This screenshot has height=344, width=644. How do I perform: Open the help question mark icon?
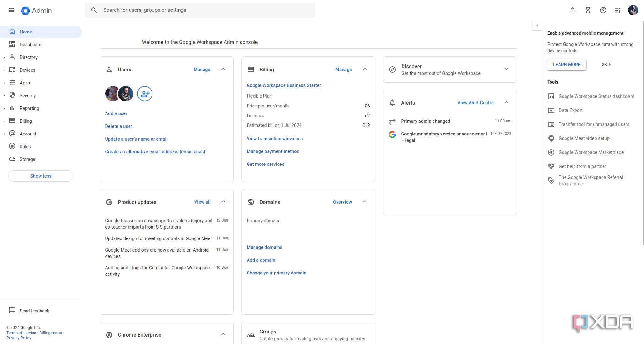tap(603, 10)
